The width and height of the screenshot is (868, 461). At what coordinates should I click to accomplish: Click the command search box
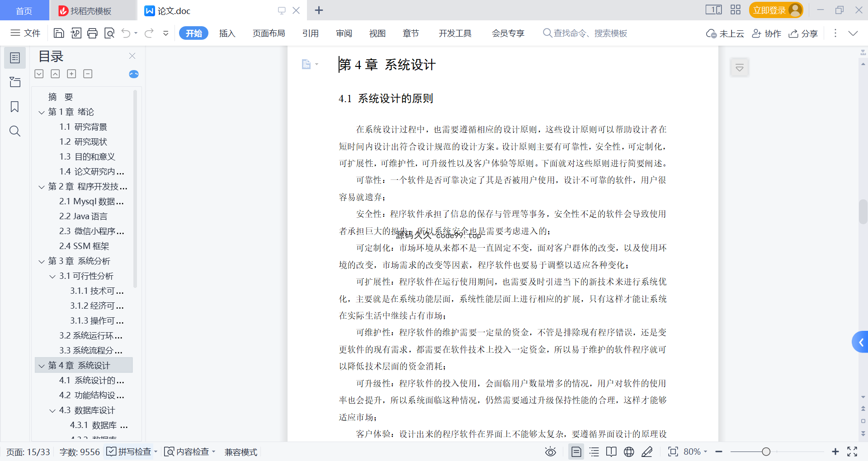pos(585,33)
